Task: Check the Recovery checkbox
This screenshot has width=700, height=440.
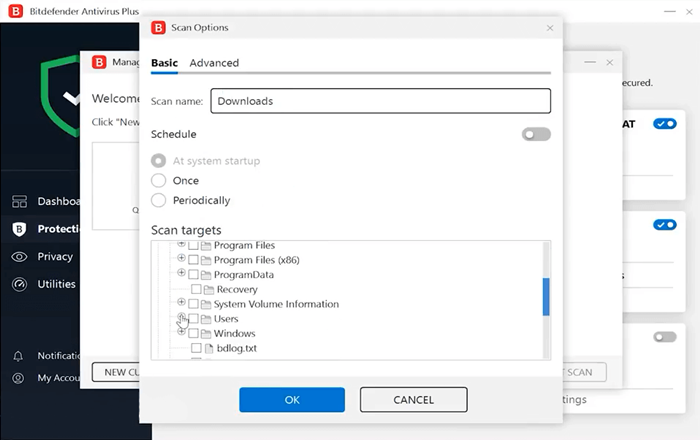Action: (x=196, y=289)
